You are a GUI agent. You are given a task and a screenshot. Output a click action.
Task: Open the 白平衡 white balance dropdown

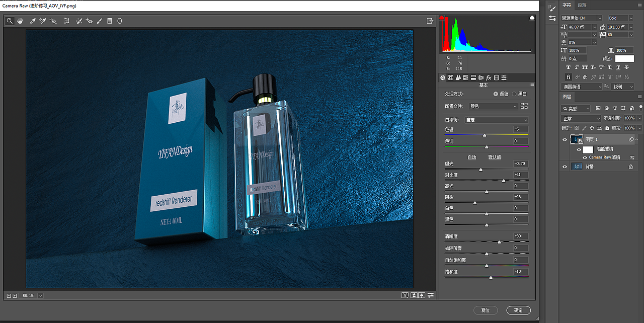[497, 120]
